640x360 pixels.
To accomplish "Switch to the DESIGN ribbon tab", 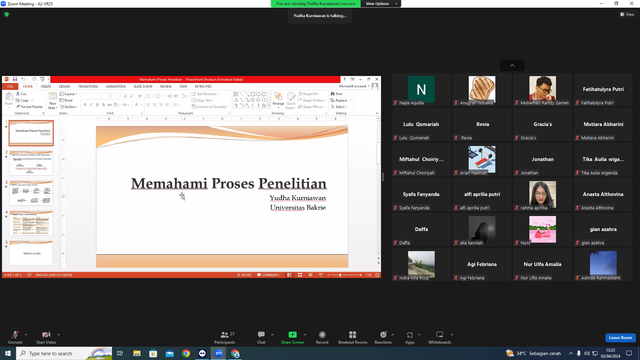I will [64, 87].
